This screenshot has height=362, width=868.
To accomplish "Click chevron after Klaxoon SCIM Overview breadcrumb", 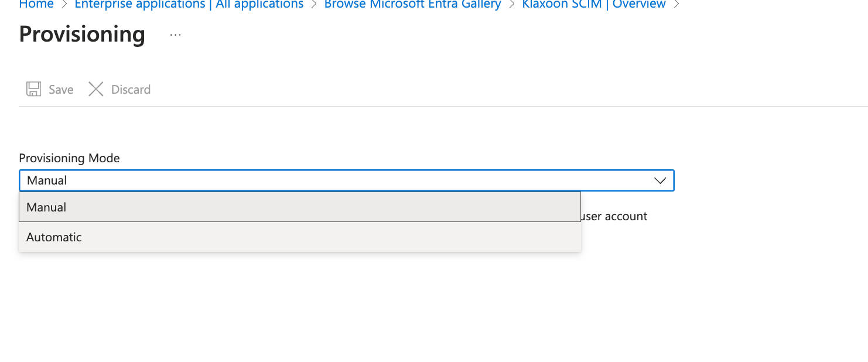I will tap(676, 5).
